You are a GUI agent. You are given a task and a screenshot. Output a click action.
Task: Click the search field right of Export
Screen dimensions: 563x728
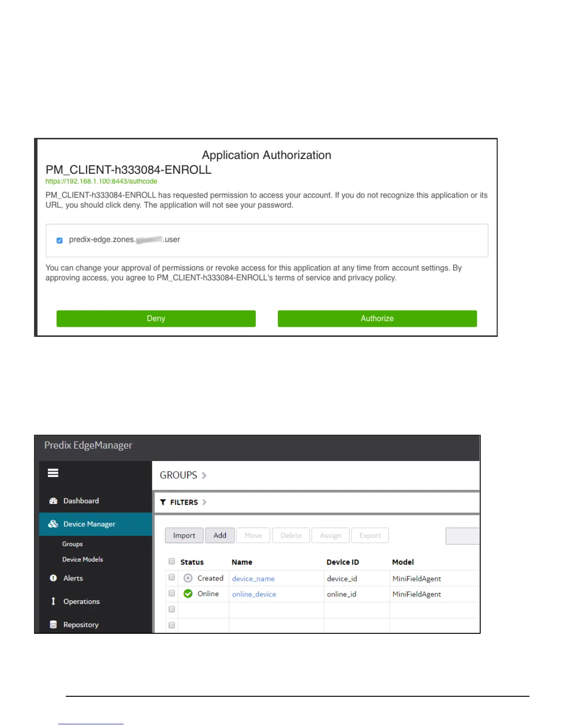(x=462, y=536)
